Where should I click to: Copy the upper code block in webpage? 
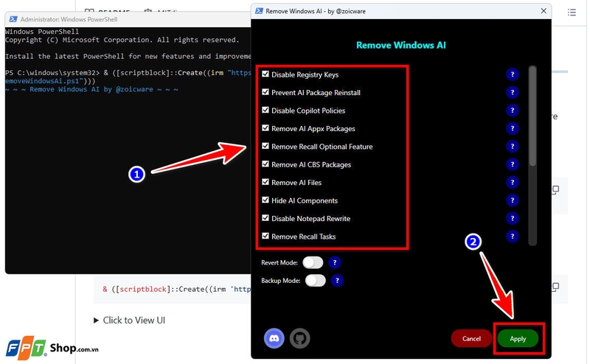pos(555,189)
